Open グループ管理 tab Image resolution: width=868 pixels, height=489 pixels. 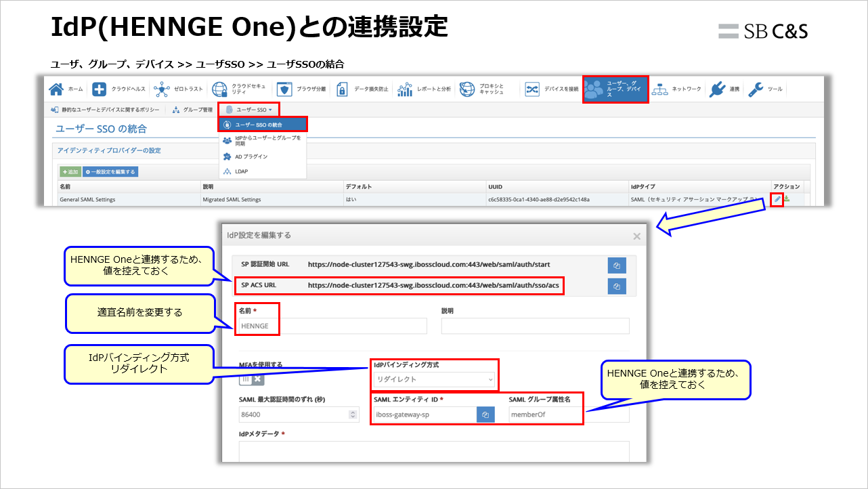pos(192,110)
